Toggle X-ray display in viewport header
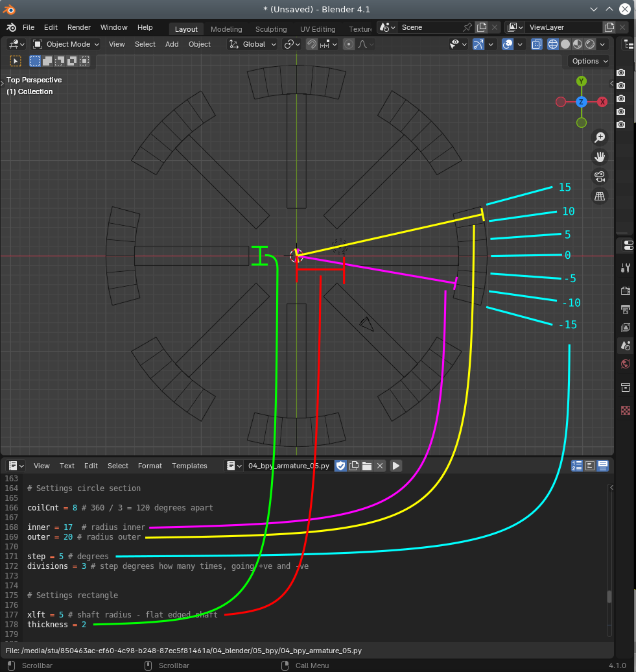The image size is (636, 672). tap(537, 44)
